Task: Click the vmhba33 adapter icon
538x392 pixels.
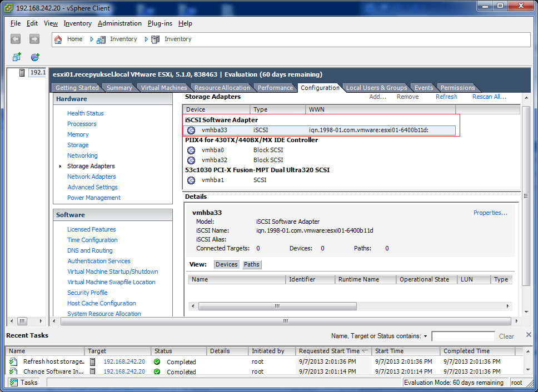Action: click(x=191, y=130)
